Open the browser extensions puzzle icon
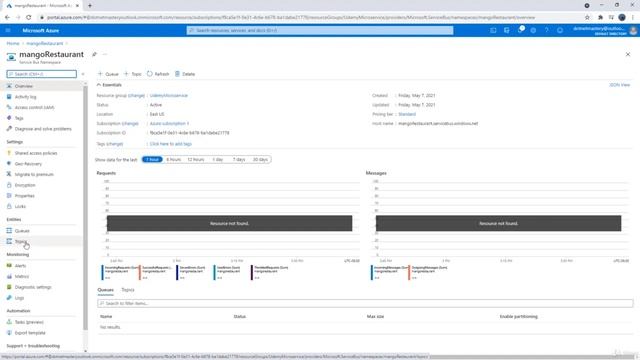This screenshot has height=360, width=640. coord(600,18)
